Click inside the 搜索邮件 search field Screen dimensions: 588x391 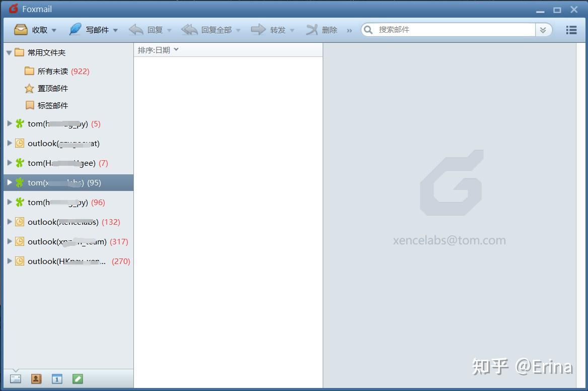tap(443, 29)
